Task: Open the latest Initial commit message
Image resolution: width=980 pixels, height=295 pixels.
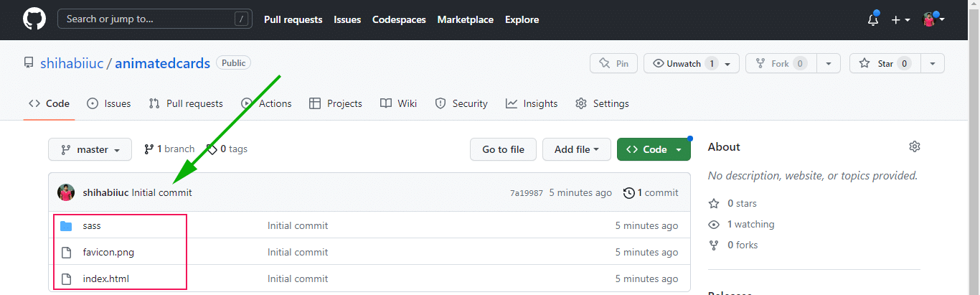Action: 162,192
